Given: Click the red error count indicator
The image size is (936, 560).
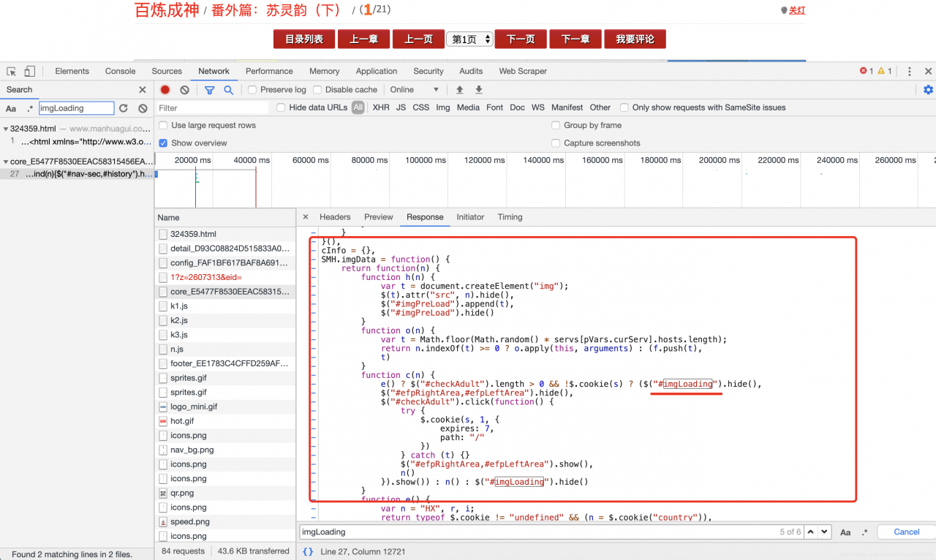Looking at the screenshot, I should tap(867, 71).
